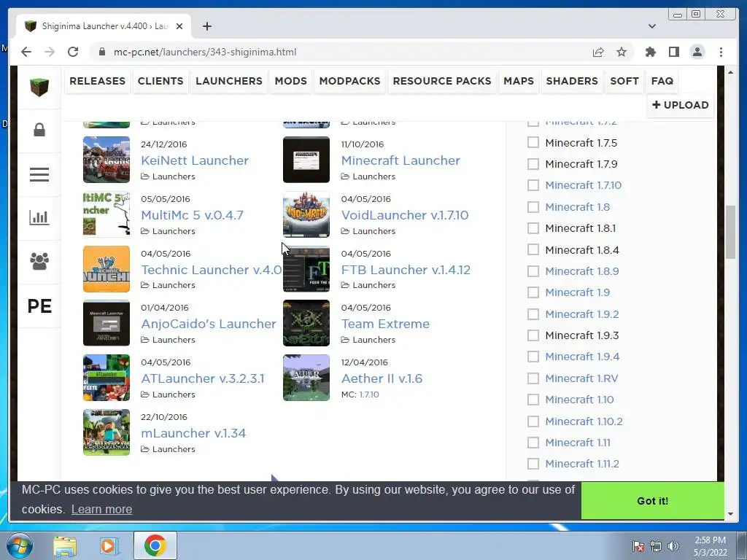Open Team Extreme launcher link
The width and height of the screenshot is (747, 560).
coord(385,324)
